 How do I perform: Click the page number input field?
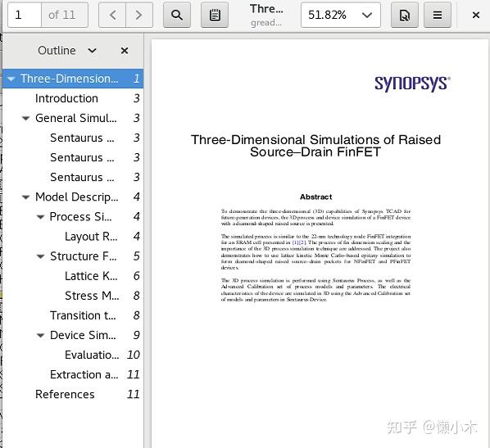click(25, 15)
